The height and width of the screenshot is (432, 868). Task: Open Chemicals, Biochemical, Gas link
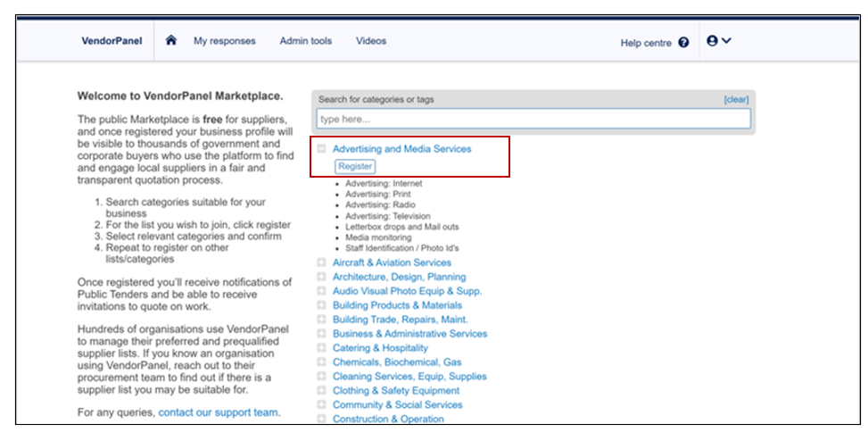pyautogui.click(x=397, y=362)
